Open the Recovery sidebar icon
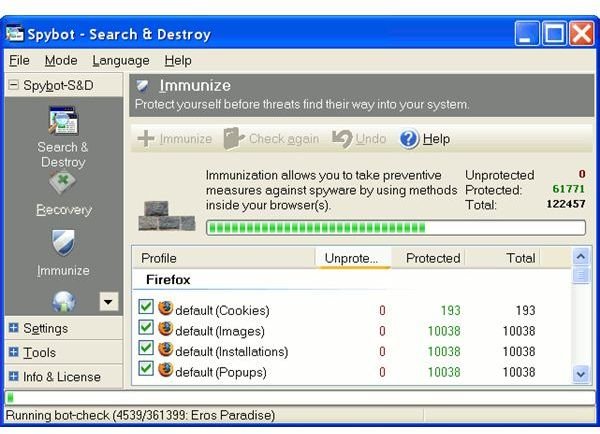The height and width of the screenshot is (434, 600). pos(64,183)
